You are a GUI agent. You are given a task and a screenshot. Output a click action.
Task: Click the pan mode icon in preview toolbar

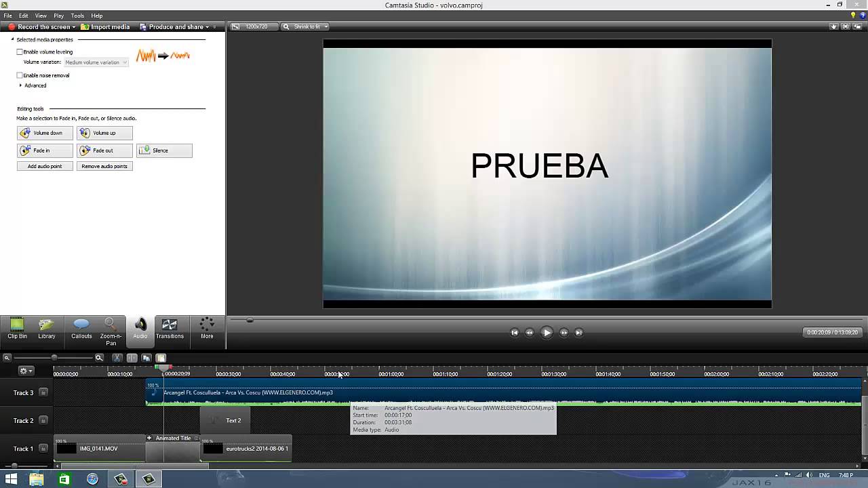(846, 27)
